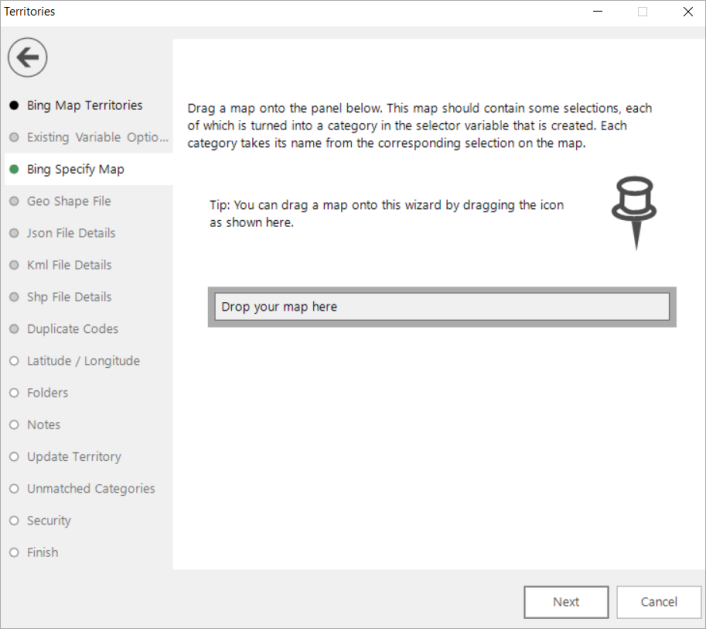
Task: Click the 'Drag a map onto the panel' instructions
Action: [420, 126]
